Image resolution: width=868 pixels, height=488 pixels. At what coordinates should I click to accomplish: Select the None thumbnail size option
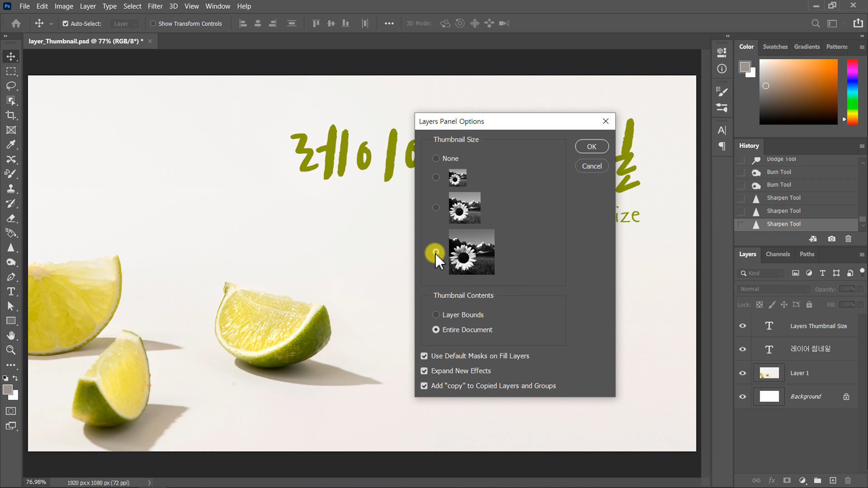pyautogui.click(x=436, y=158)
